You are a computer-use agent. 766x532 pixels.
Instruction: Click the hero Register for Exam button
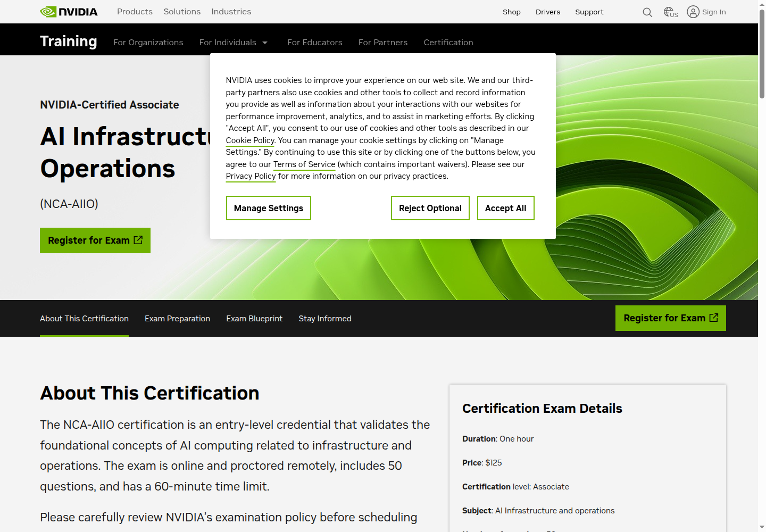tap(95, 240)
